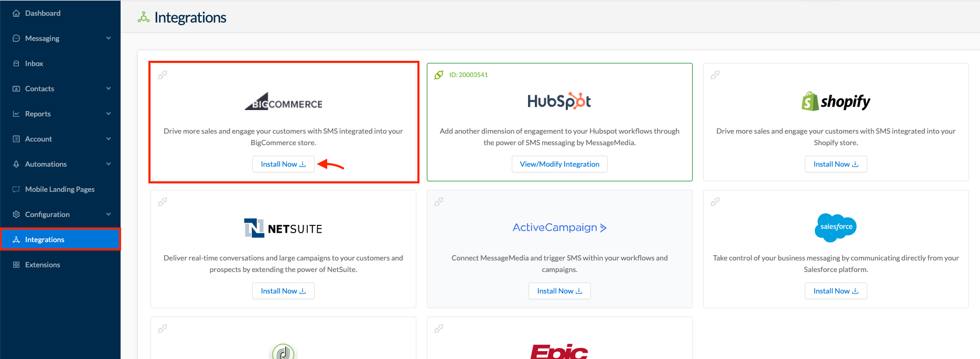Click the Contacts card icon
This screenshot has width=980, height=359.
click(16, 89)
